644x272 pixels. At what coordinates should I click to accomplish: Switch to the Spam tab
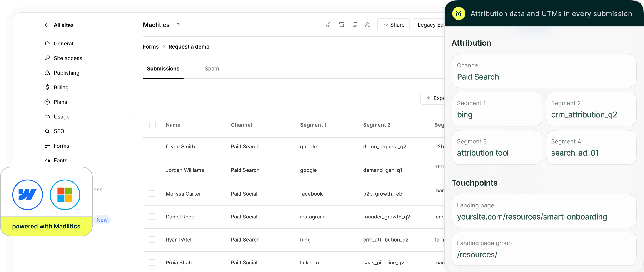point(212,69)
